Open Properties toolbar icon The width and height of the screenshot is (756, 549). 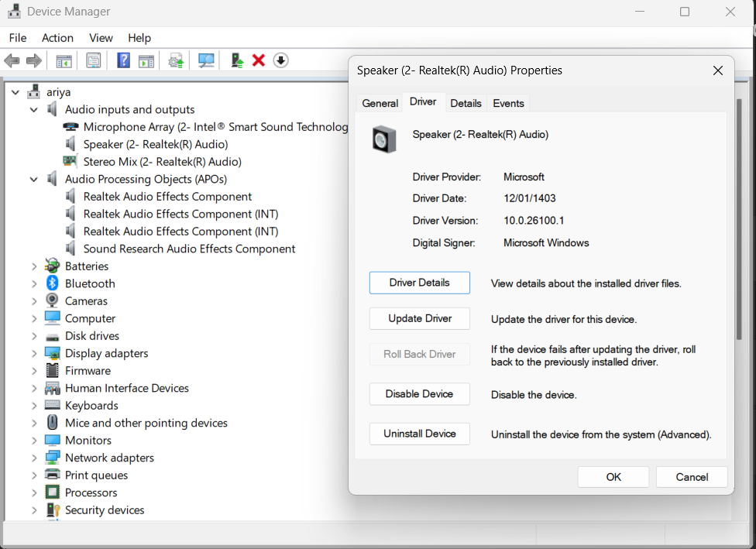(94, 60)
